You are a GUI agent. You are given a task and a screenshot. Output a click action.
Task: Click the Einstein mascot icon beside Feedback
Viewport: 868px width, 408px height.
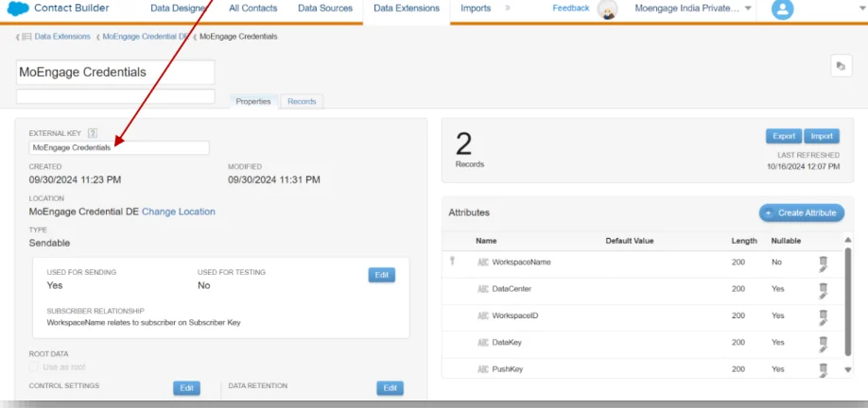click(607, 9)
